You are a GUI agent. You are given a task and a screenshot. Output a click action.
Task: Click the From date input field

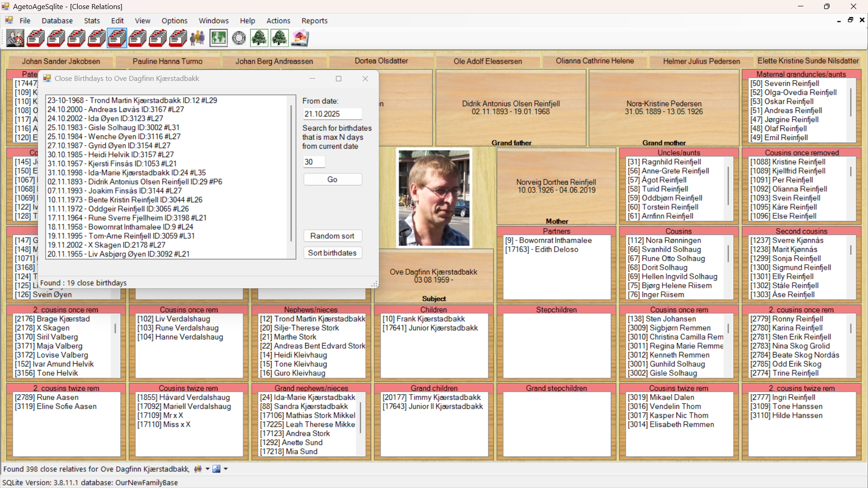tap(332, 114)
